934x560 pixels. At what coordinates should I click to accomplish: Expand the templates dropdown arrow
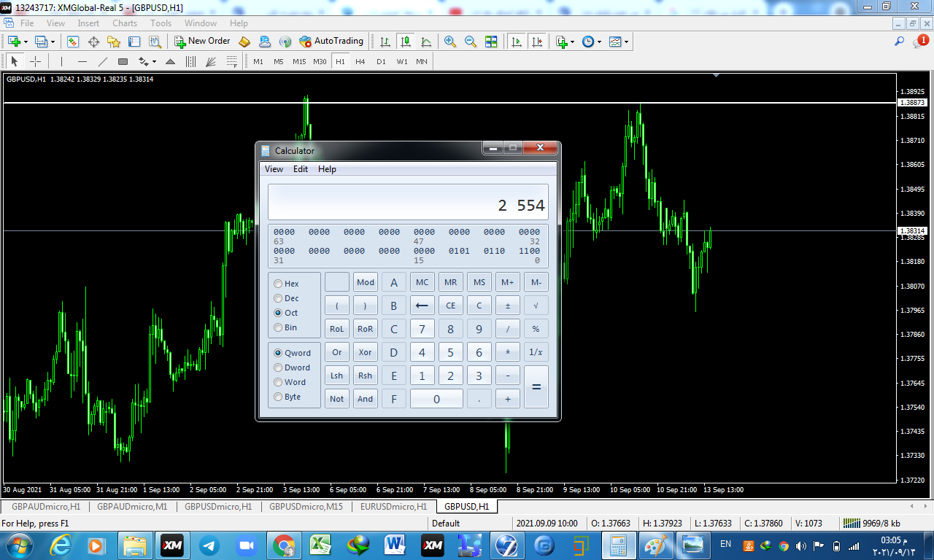(626, 42)
